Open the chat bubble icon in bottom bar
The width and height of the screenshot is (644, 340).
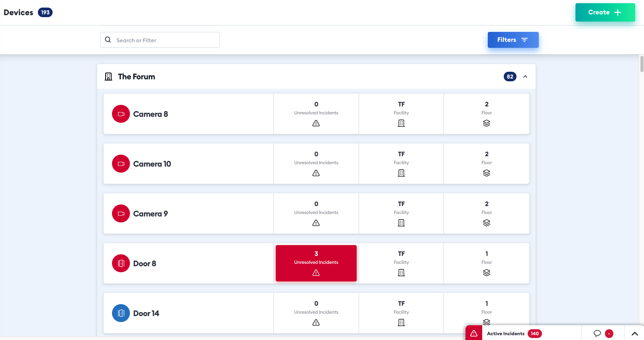pos(597,334)
